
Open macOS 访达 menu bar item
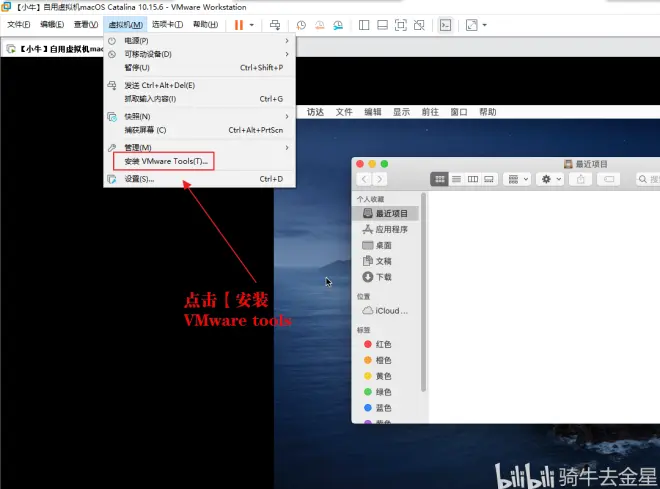(315, 112)
